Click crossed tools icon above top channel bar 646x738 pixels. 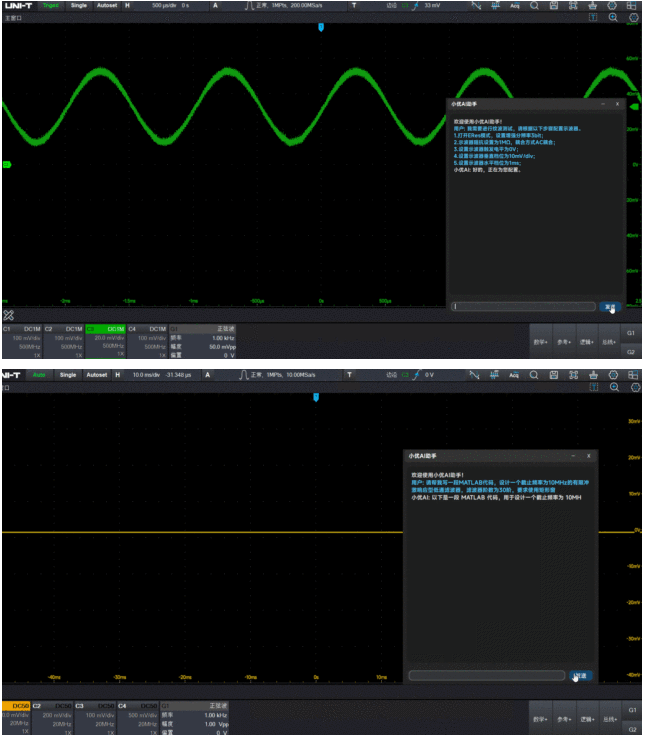click(x=9, y=315)
